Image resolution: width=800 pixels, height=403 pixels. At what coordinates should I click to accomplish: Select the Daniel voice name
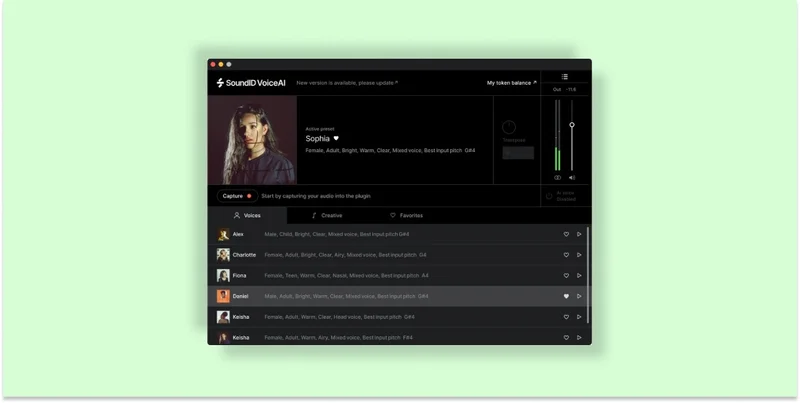click(240, 296)
